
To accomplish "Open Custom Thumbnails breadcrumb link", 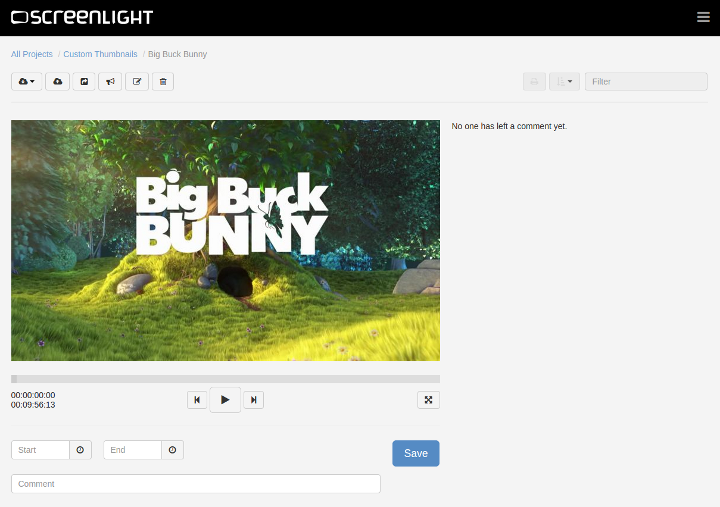I will tap(100, 54).
